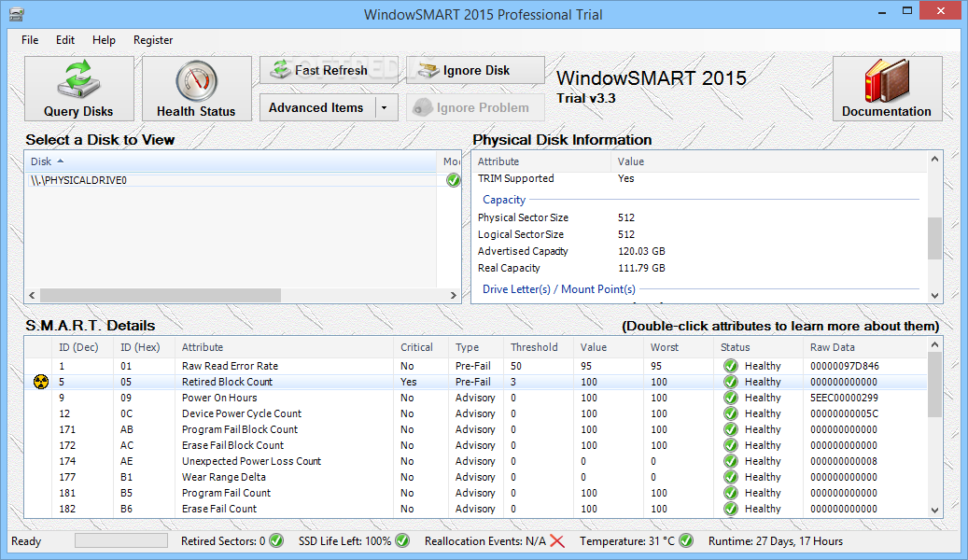This screenshot has width=968, height=560.
Task: Click the S.M.A.R.T. Details scroll-up arrow
Action: [934, 344]
